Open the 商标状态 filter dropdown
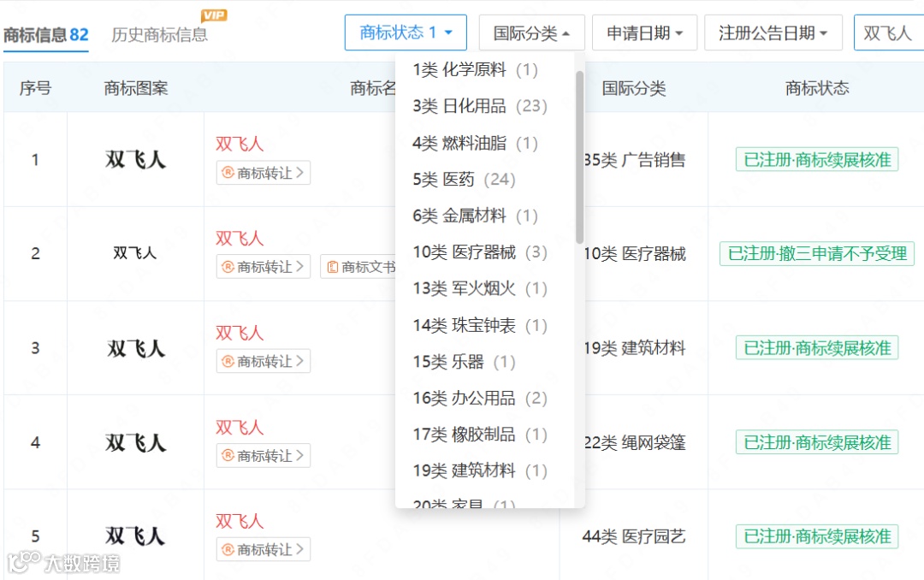 [x=406, y=33]
